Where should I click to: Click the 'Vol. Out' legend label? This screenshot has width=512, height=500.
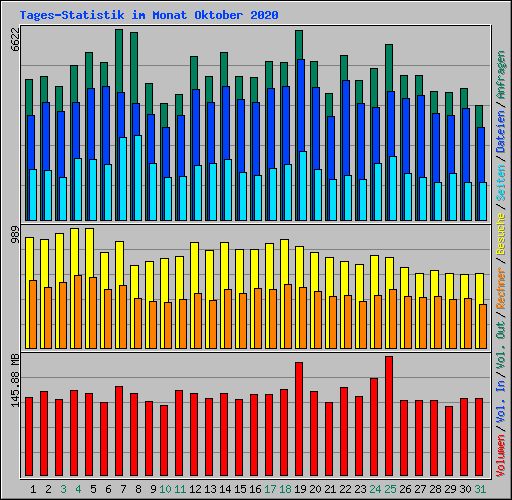[501, 345]
